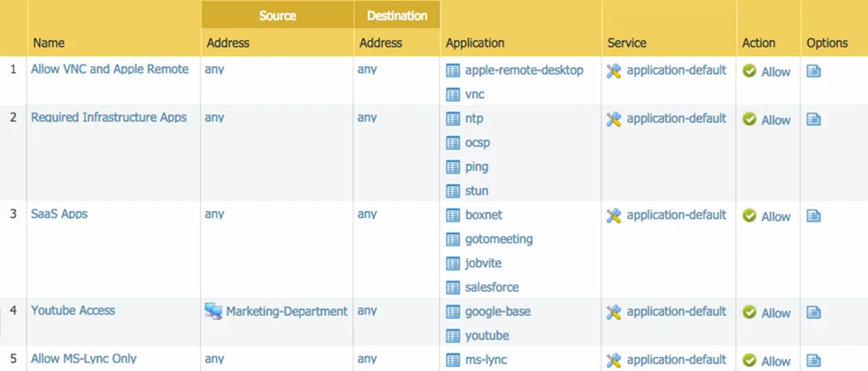Viewport: 868px width, 371px height.
Task: Click the boxnet application icon
Action: 453,216
